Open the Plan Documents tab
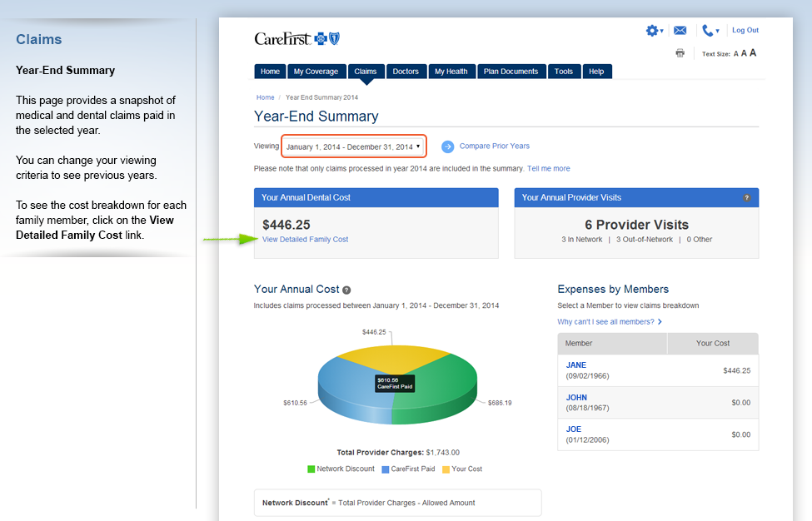812x521 pixels. pyautogui.click(x=511, y=72)
